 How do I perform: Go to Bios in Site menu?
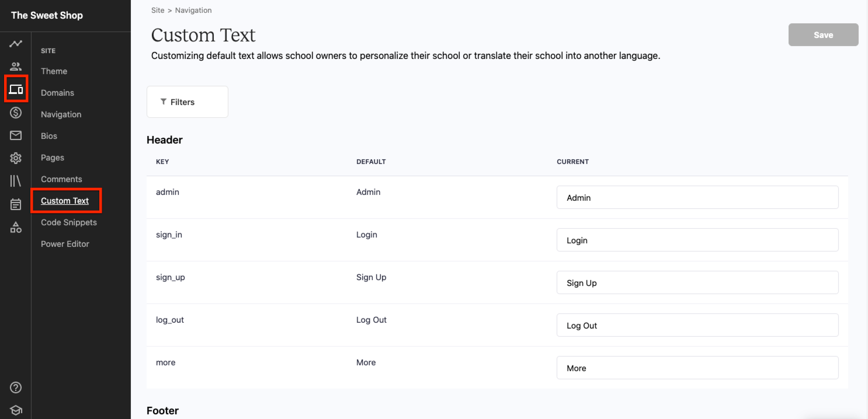(x=49, y=136)
